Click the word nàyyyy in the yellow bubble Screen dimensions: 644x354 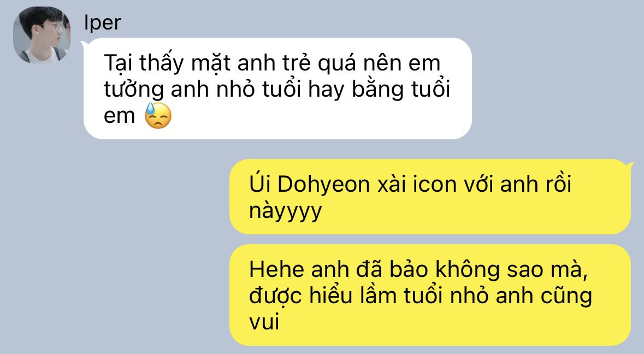point(286,211)
